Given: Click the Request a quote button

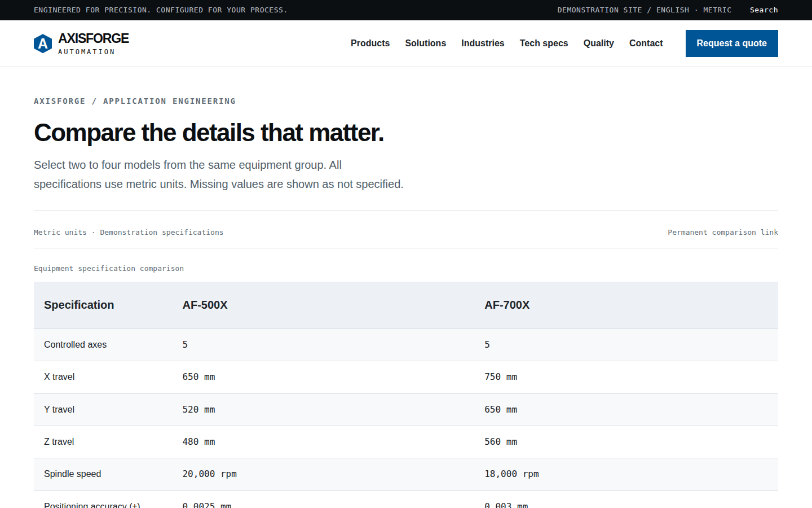Looking at the screenshot, I should click(731, 43).
